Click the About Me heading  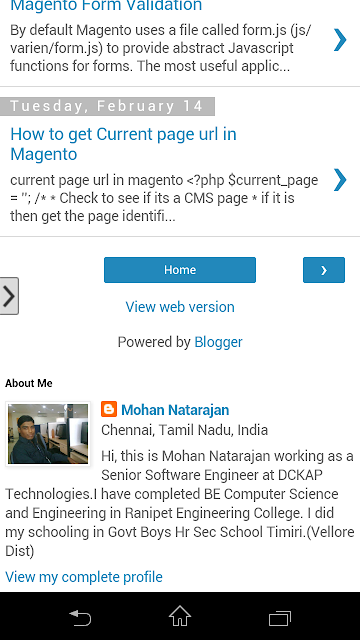point(29,383)
